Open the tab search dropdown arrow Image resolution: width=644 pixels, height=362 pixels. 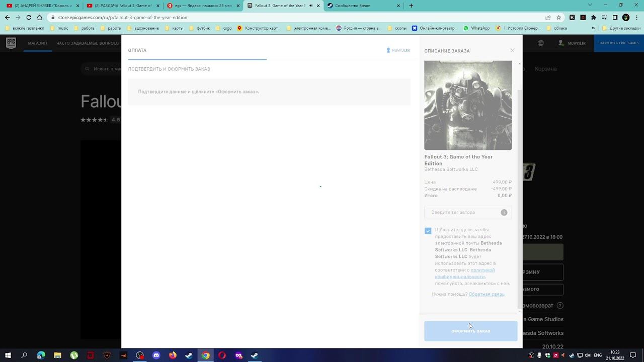tap(590, 5)
